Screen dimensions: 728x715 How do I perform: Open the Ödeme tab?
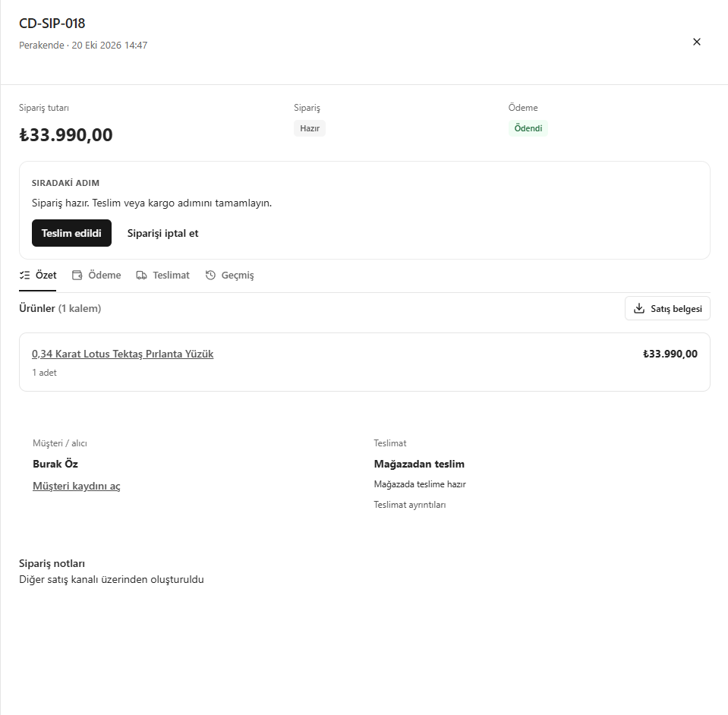(x=96, y=276)
